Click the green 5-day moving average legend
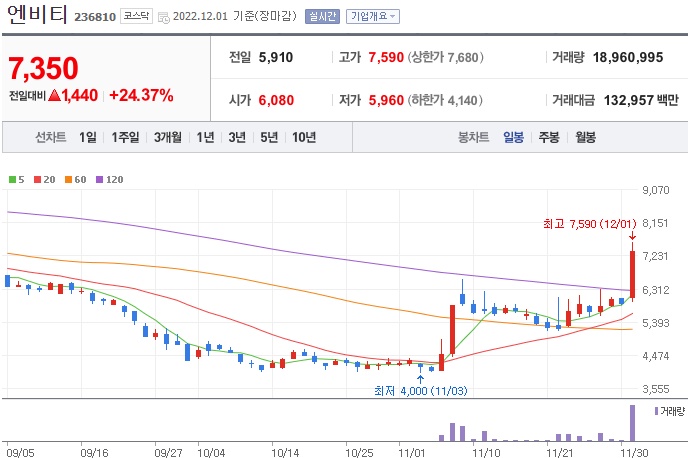This screenshot has height=458, width=688. [x=16, y=179]
